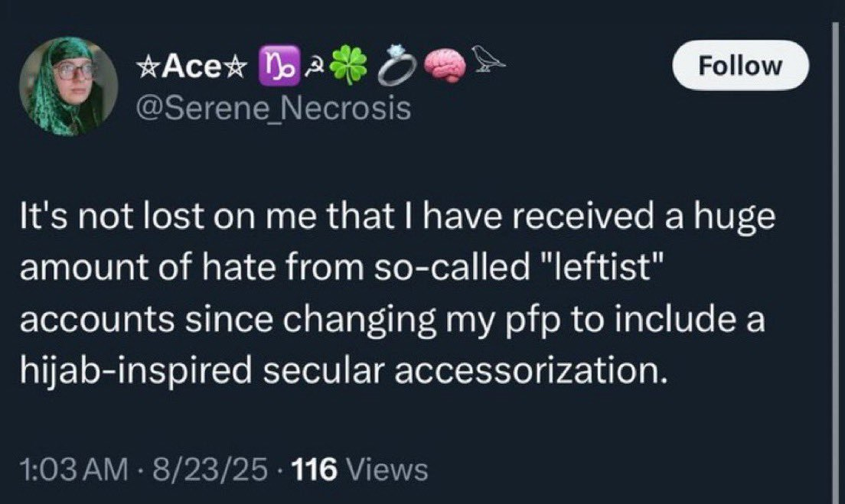Image resolution: width=845 pixels, height=504 pixels.
Task: Click the diamond ring emoji
Action: click(x=397, y=64)
